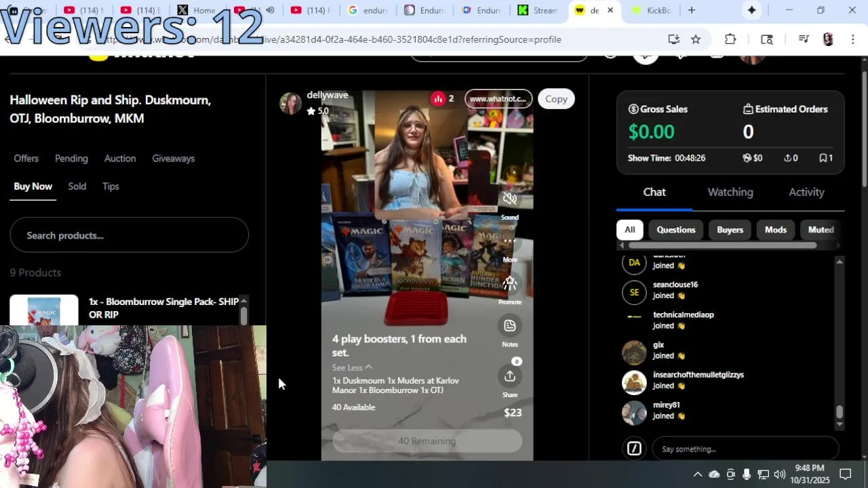Open the browser Extensions puzzle icon
This screenshot has width=868, height=488.
pyautogui.click(x=730, y=39)
